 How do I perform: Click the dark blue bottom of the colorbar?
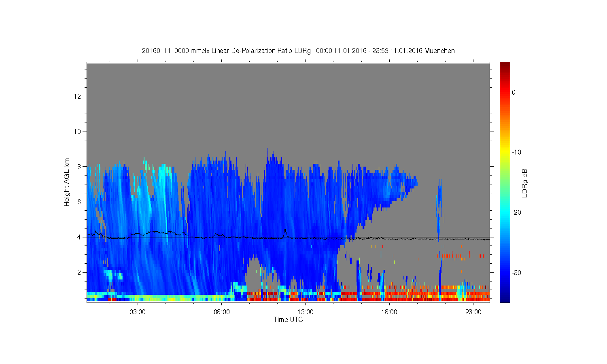coord(505,298)
